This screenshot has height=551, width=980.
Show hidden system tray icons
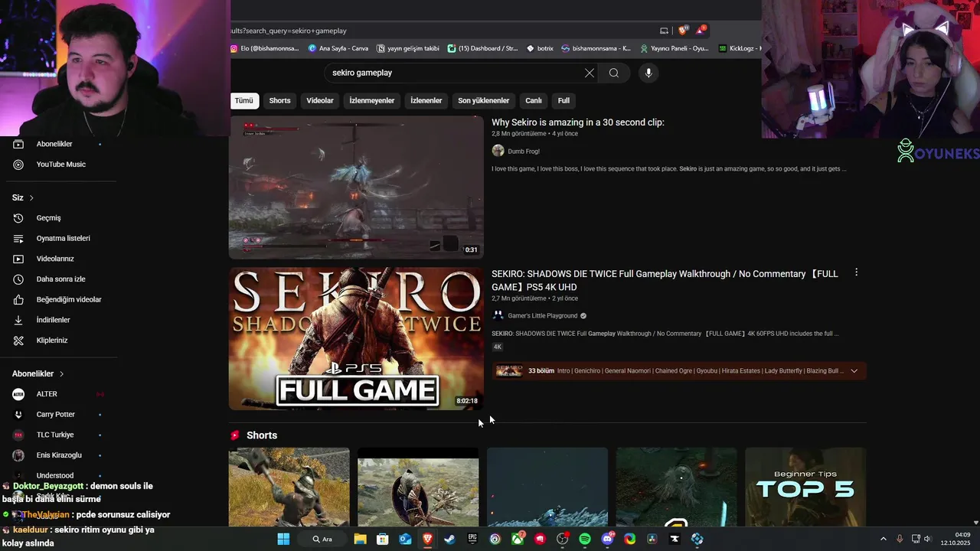(883, 539)
